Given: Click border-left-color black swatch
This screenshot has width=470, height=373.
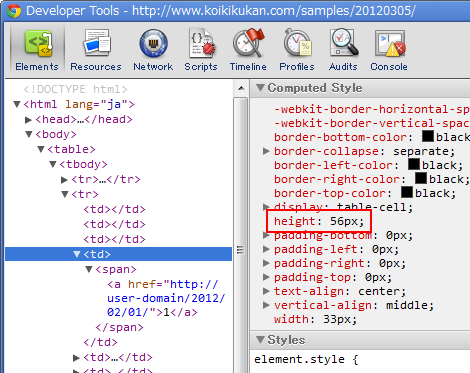Looking at the screenshot, I should (414, 164).
